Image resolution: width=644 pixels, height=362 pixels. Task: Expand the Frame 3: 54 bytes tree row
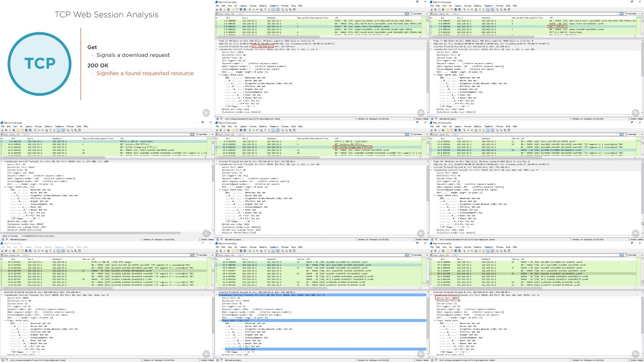point(216,41)
